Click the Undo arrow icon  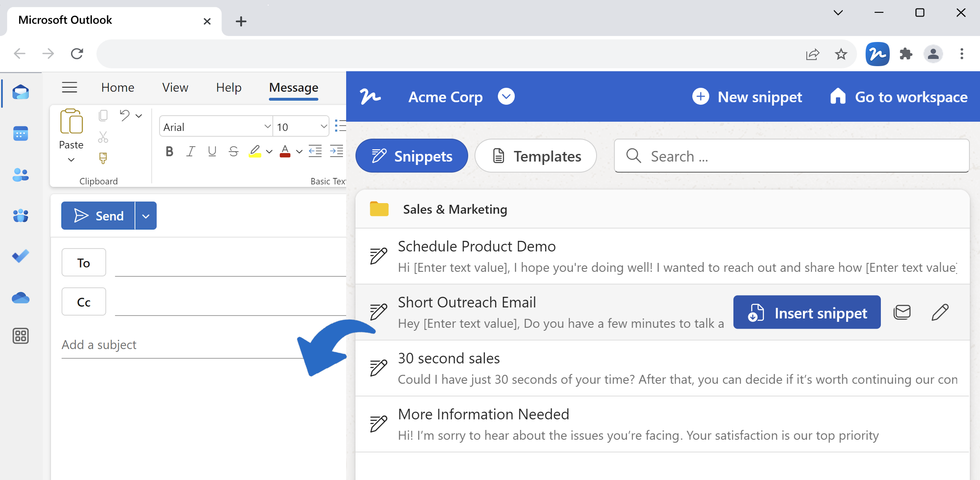(x=125, y=115)
